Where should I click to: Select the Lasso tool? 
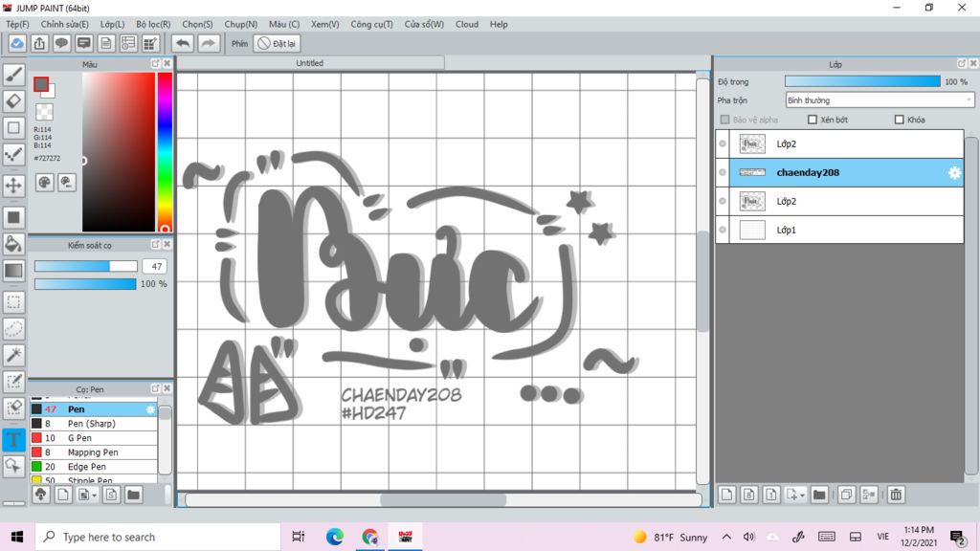[x=13, y=329]
